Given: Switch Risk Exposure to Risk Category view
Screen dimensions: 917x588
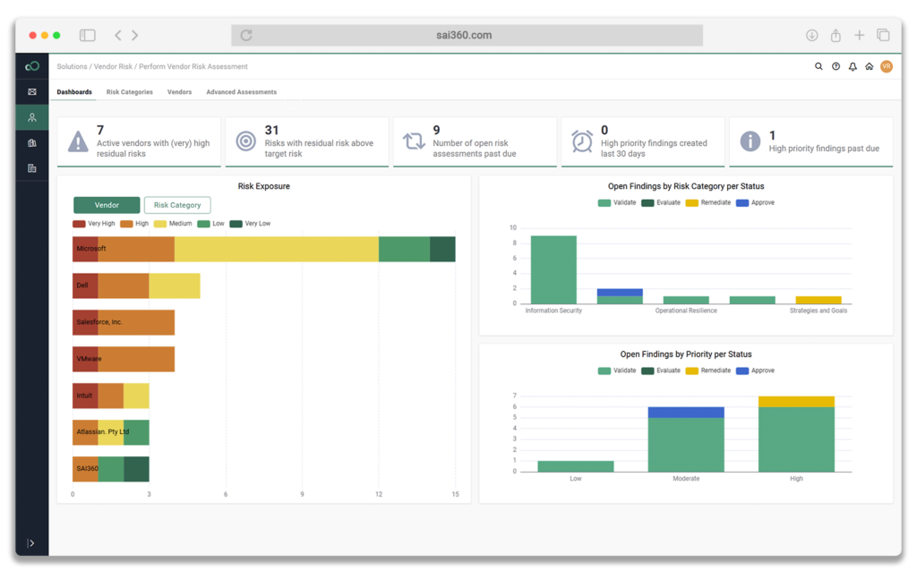Looking at the screenshot, I should click(x=177, y=205).
